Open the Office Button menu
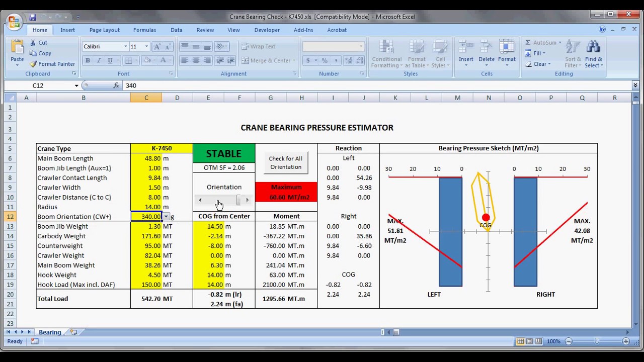The height and width of the screenshot is (362, 644). point(14,21)
